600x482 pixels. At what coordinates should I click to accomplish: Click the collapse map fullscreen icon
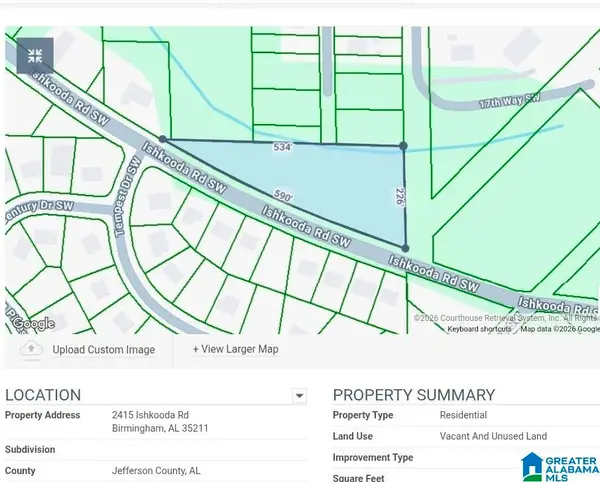35,55
